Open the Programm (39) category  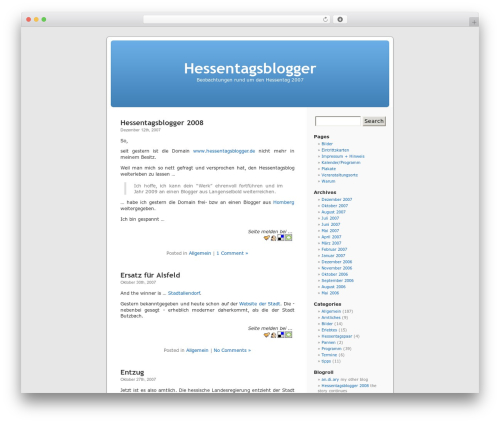tap(331, 349)
